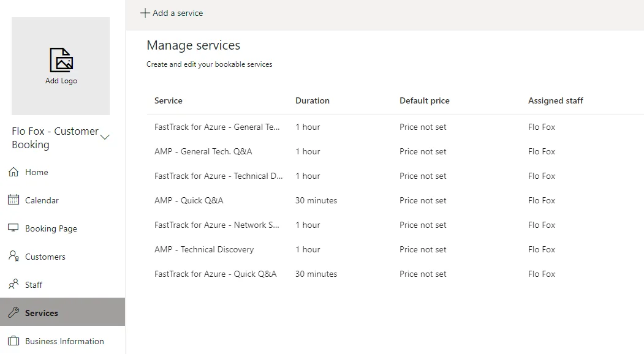Open the Flo Fox - Customer Booking title
This screenshot has height=354, width=644.
coord(55,138)
